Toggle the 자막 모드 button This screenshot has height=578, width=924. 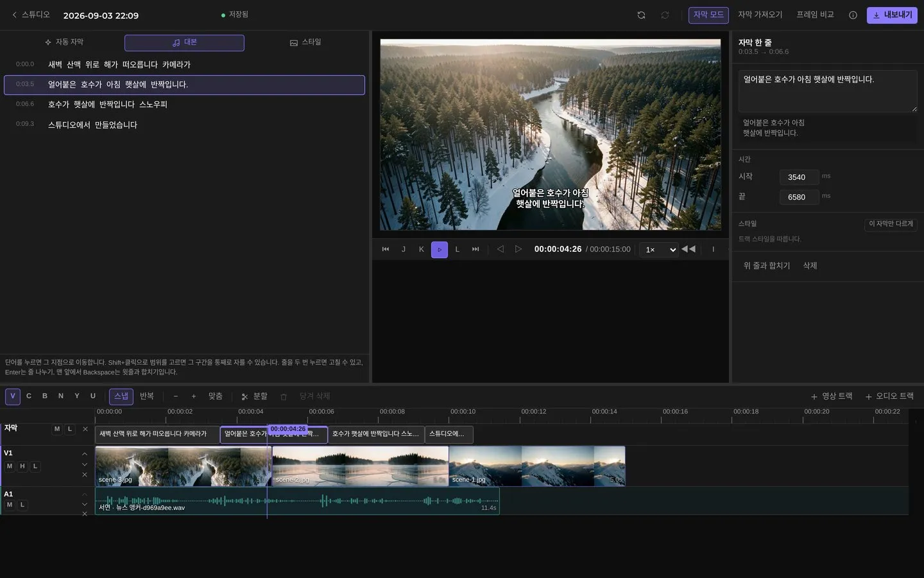pos(708,15)
